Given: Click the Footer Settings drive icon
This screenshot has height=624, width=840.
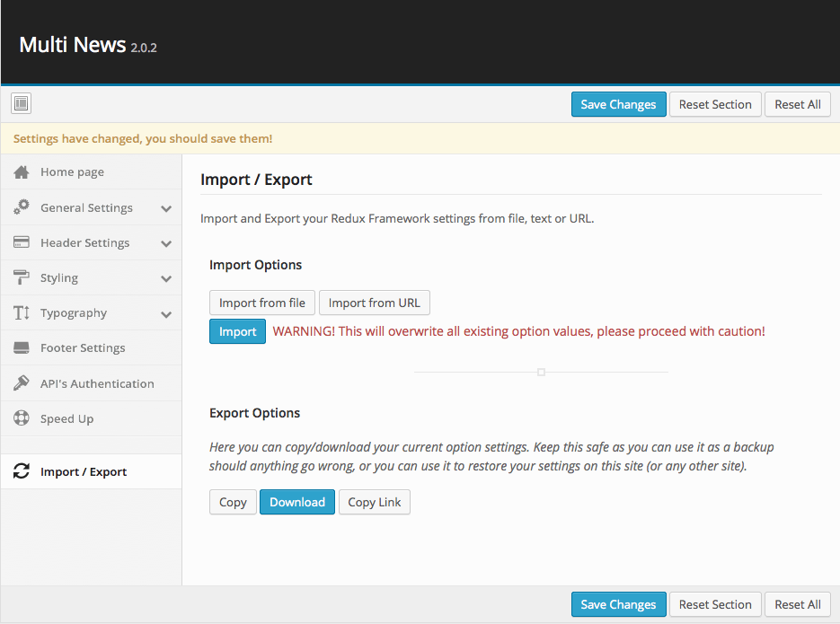Looking at the screenshot, I should click(x=22, y=348).
